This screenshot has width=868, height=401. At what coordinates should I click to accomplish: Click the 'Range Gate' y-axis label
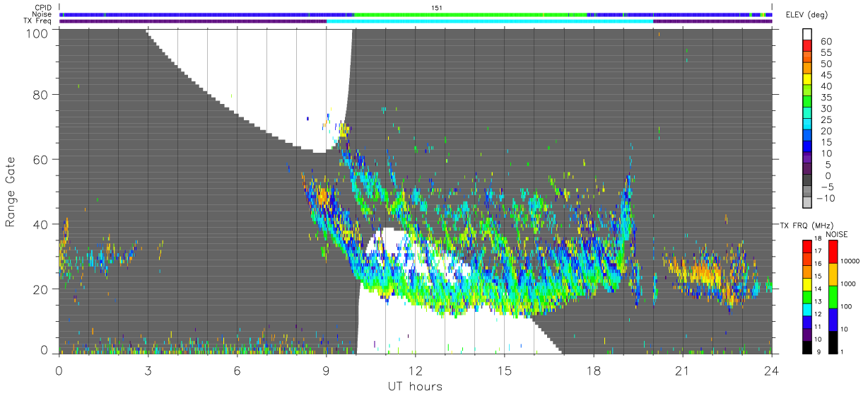(x=11, y=190)
